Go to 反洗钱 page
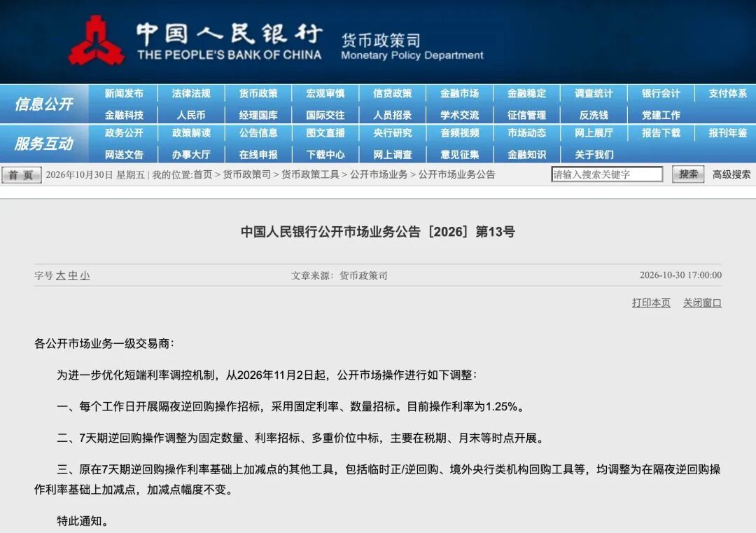Viewport: 756px width, 533px height. 594,116
